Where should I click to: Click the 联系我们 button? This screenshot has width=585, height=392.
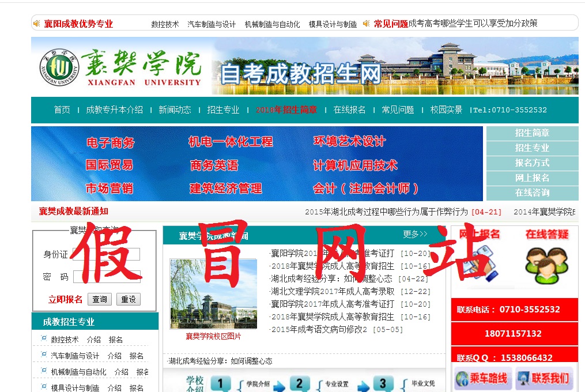544,378
